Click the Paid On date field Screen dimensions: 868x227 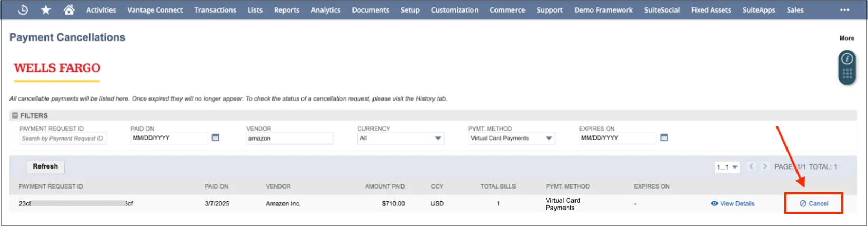tap(169, 138)
